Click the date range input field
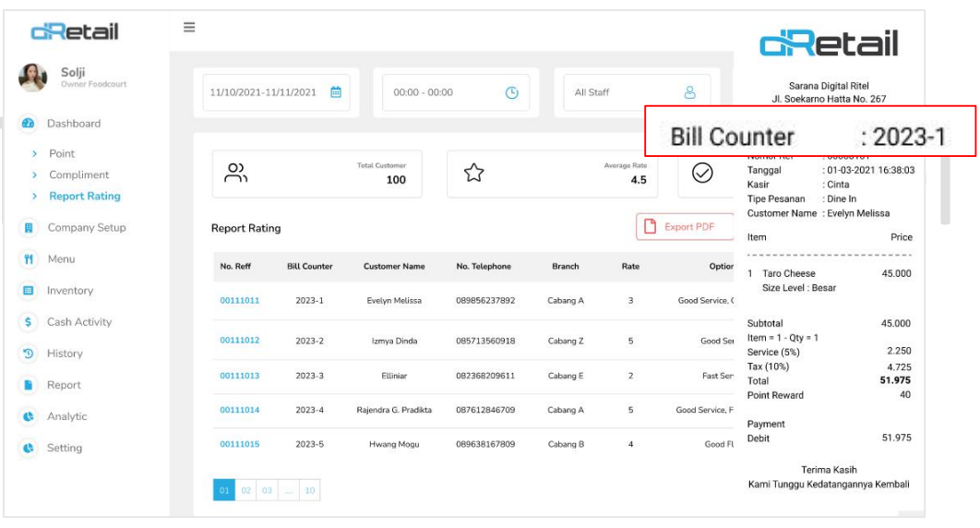The width and height of the screenshot is (980, 528). (x=263, y=92)
